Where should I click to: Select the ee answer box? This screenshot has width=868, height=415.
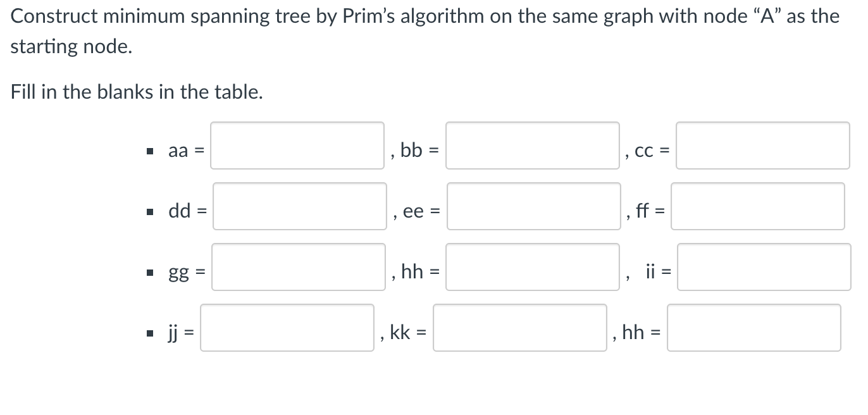click(533, 207)
